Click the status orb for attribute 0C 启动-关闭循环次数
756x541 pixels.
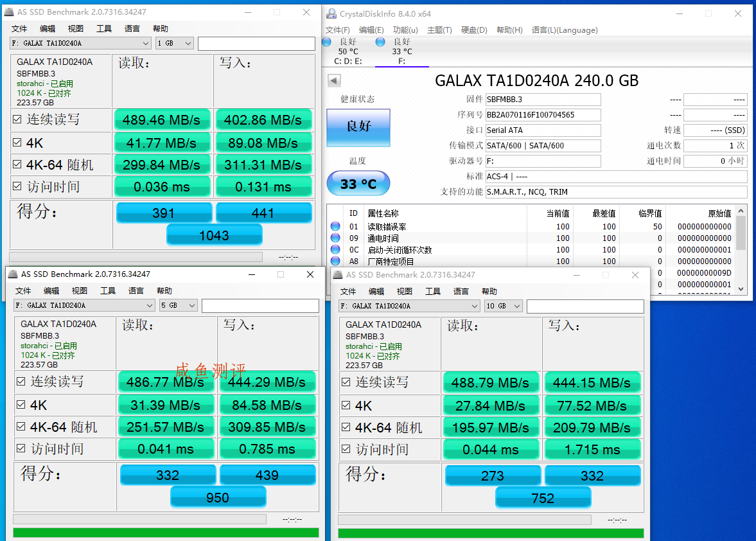[x=335, y=249]
